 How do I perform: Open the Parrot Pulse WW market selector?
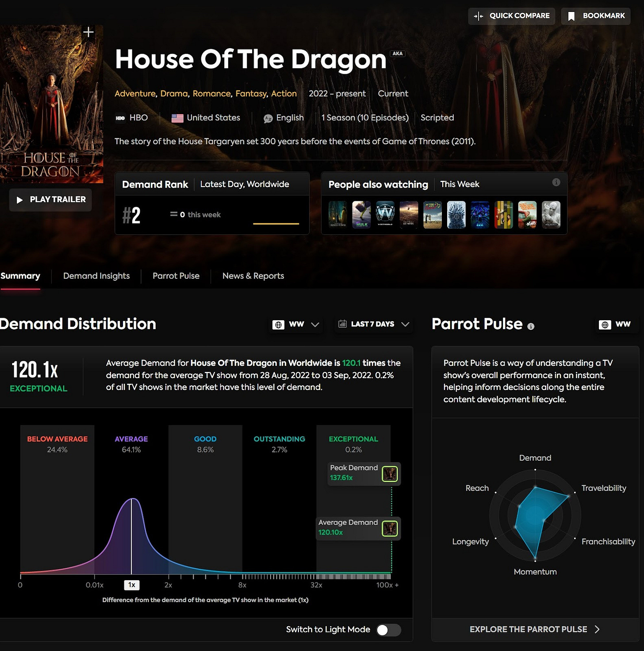(x=615, y=324)
